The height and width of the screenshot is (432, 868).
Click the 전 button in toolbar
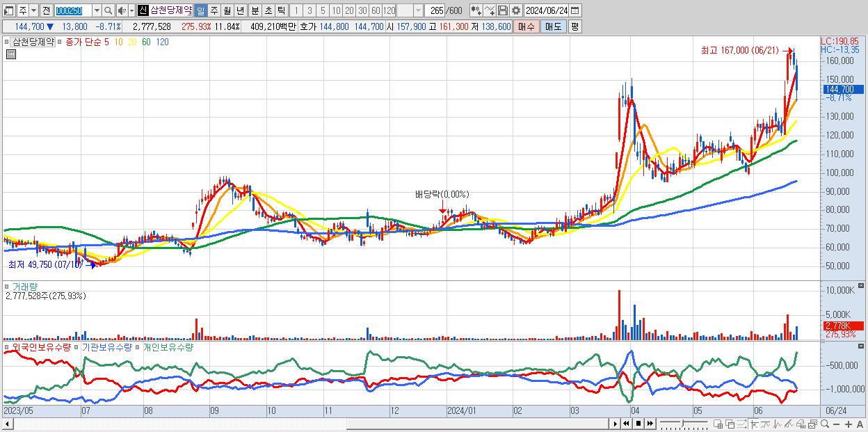pos(46,10)
